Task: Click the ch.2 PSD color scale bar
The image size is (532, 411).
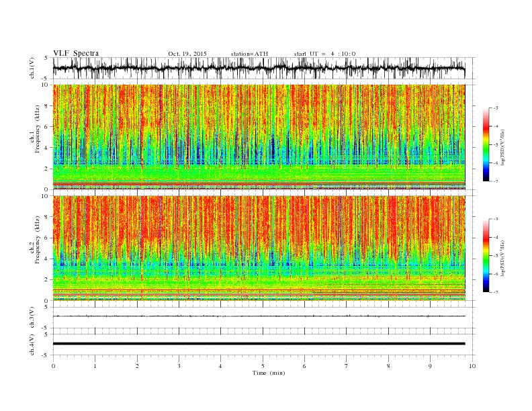Action: tap(486, 255)
